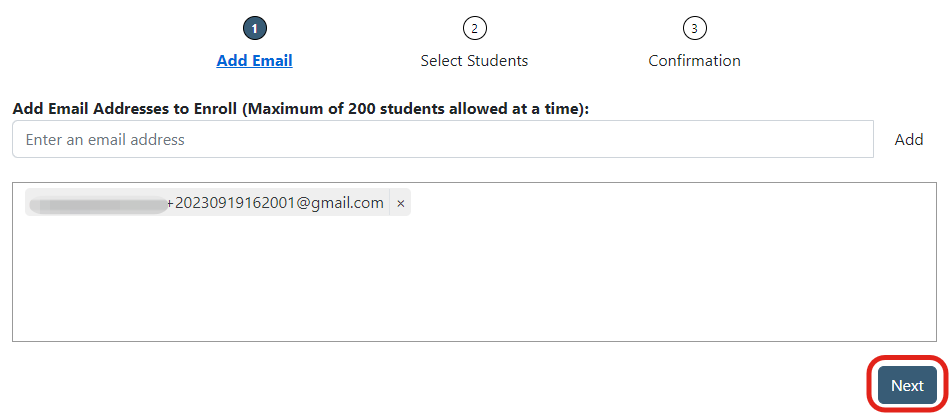Click empty space inside the email list box
This screenshot has height=413, width=951.
[x=474, y=280]
